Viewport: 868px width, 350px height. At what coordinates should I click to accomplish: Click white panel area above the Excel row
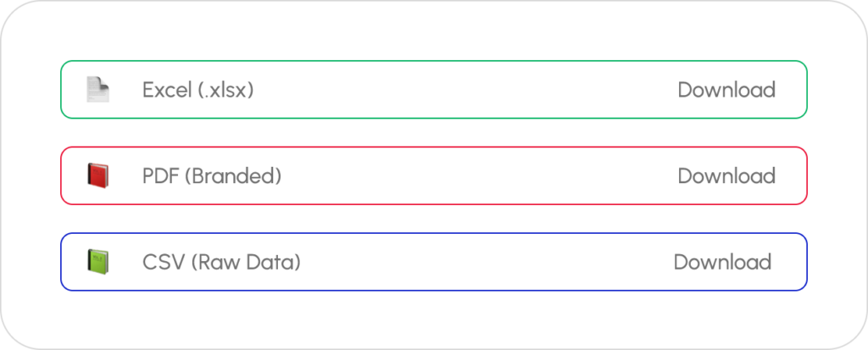point(434,34)
